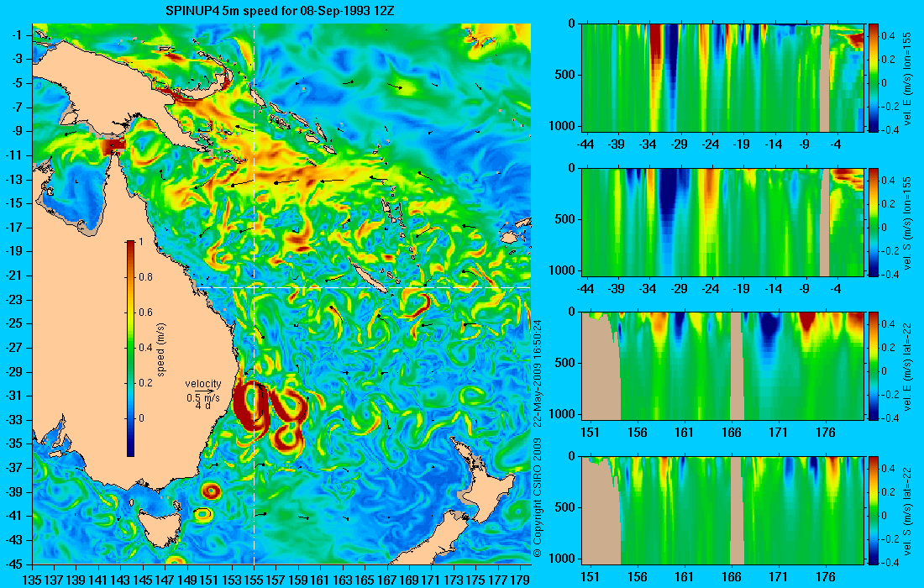
Task: Click the '© Copyright CSIRO 2009' text
Action: (x=537, y=498)
